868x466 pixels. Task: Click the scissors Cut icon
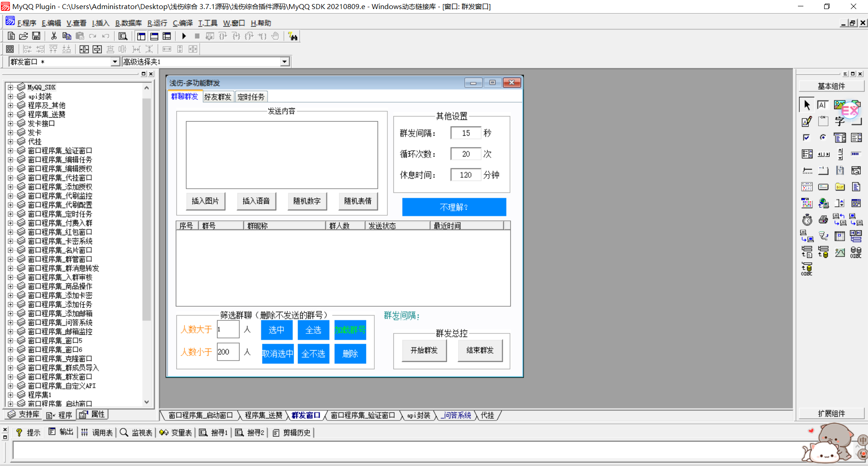coord(54,36)
